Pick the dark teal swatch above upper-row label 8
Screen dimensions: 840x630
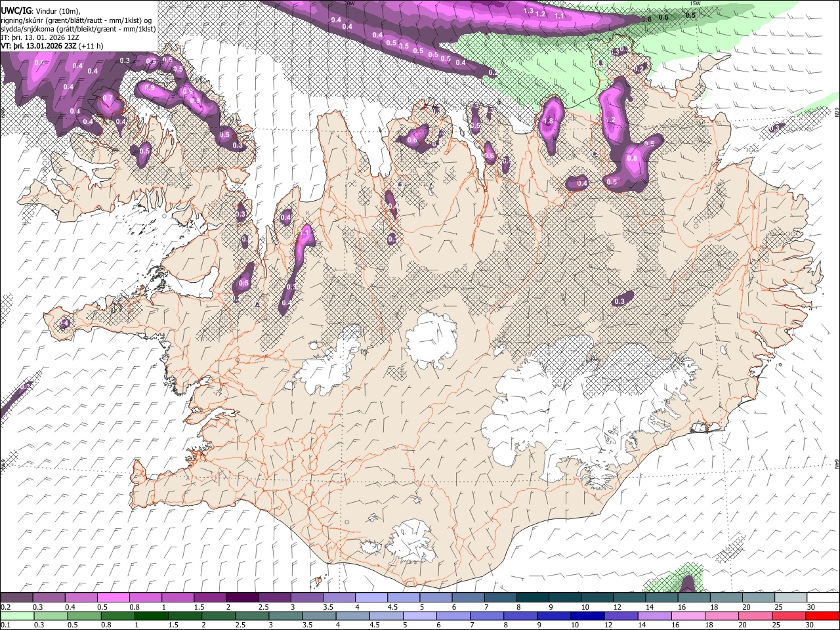[533, 598]
